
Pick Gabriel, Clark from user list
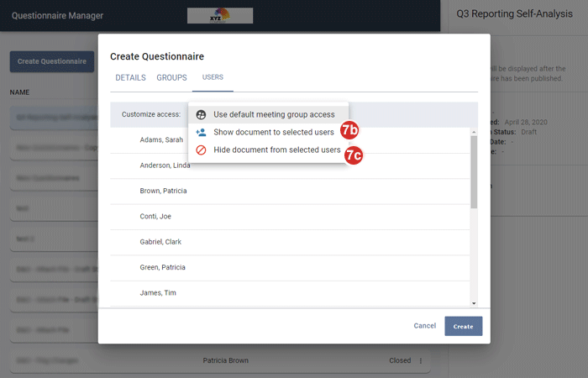[160, 242]
